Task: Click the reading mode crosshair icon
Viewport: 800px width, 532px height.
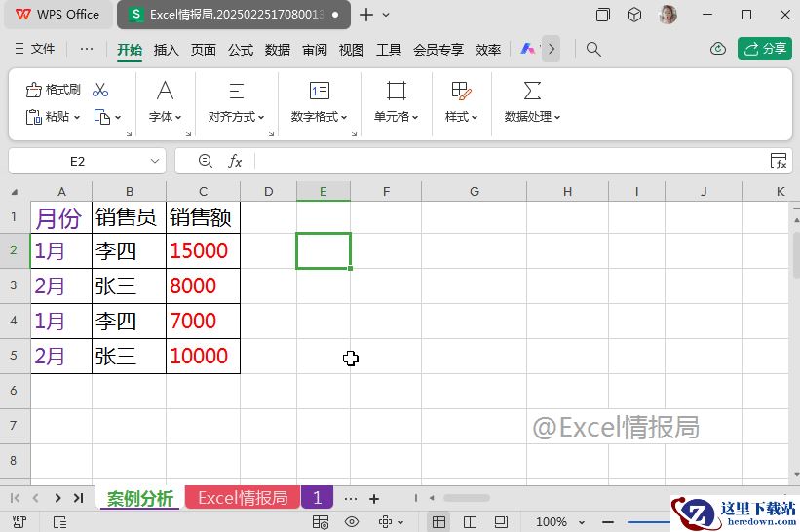Action: (x=385, y=522)
